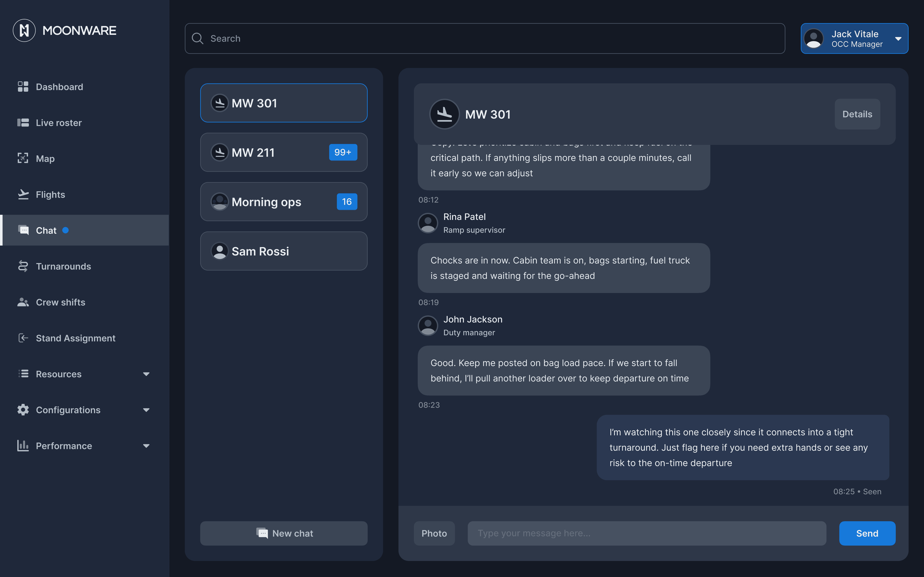Expand the Resources menu arrow
Viewport: 924px width, 577px height.
(146, 374)
